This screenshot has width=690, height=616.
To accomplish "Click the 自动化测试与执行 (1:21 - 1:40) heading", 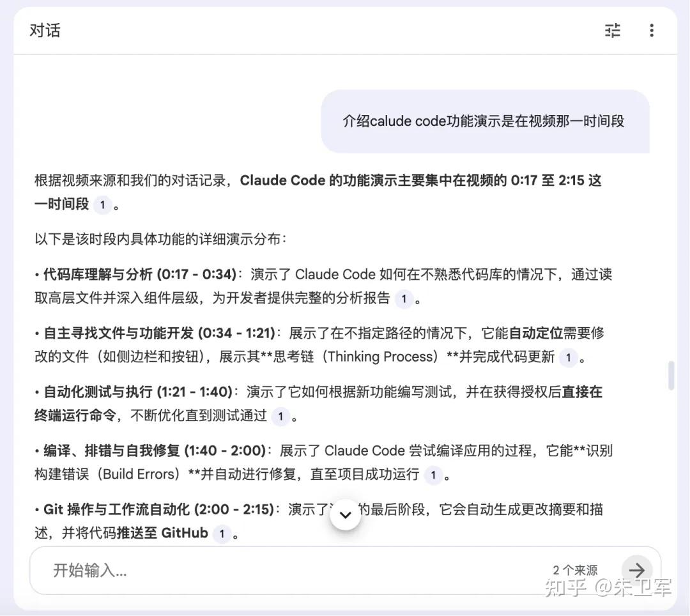I will (138, 392).
